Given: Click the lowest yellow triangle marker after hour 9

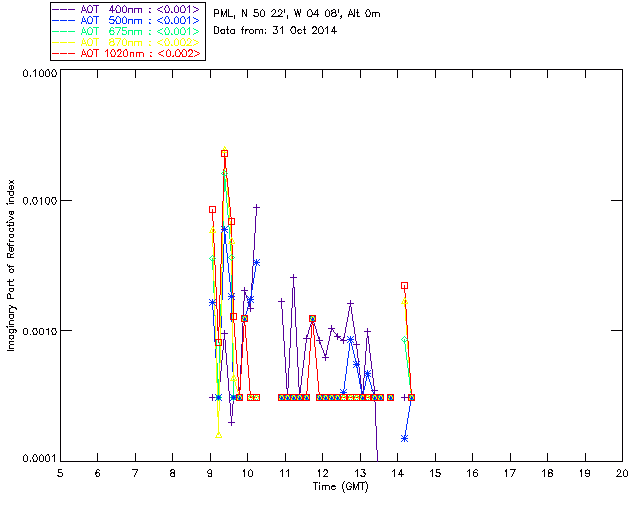Looking at the screenshot, I should (218, 435).
